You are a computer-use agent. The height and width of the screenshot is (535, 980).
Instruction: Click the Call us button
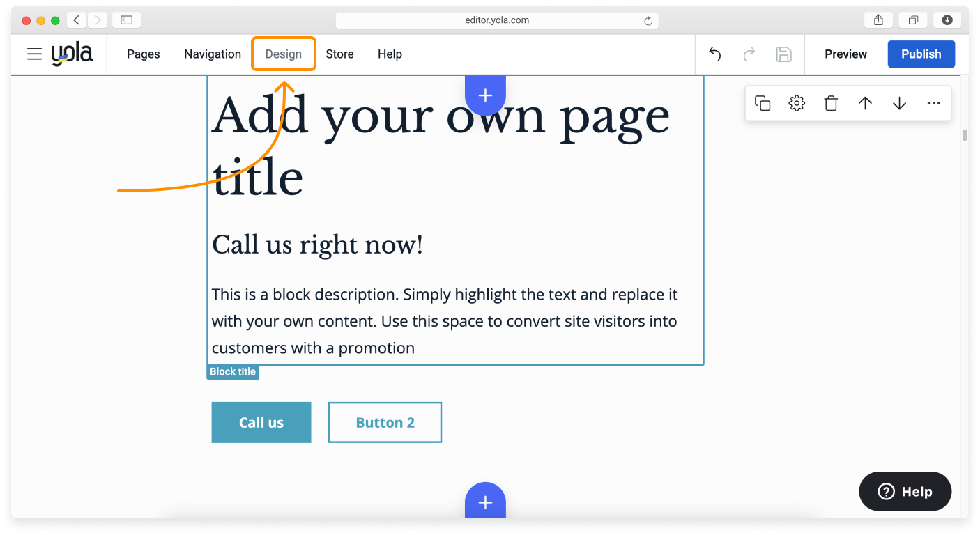tap(261, 422)
